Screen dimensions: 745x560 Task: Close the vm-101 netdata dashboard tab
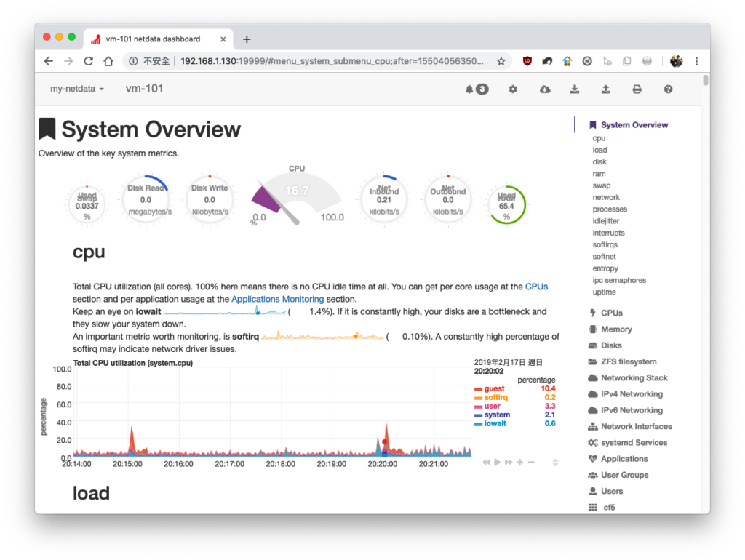(x=223, y=39)
